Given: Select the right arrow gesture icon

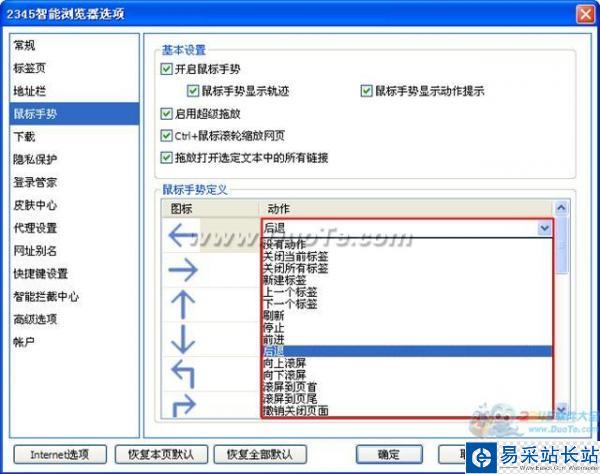Looking at the screenshot, I should (x=183, y=270).
